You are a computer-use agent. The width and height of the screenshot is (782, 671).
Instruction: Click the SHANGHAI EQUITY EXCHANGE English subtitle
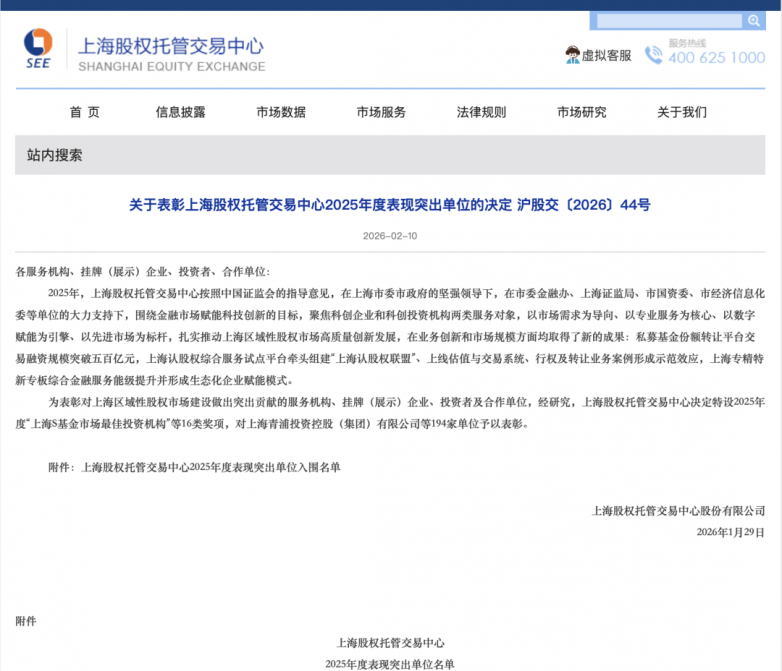(171, 67)
